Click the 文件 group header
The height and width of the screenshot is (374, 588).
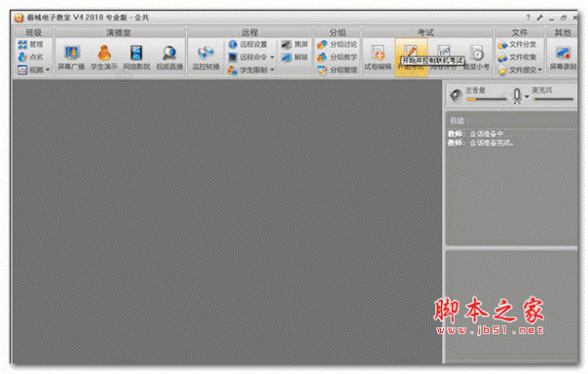[519, 32]
